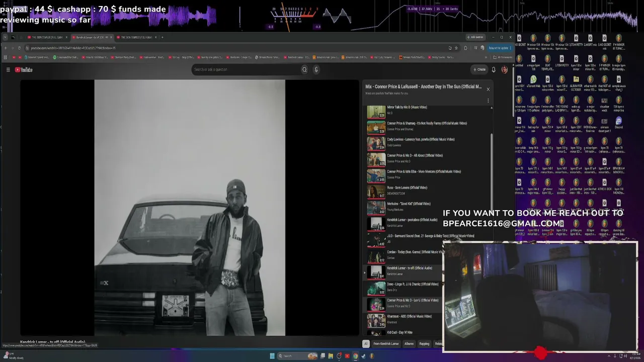
Task: Play Connor Price & Idris Elba - More Mentors
Action: click(427, 175)
